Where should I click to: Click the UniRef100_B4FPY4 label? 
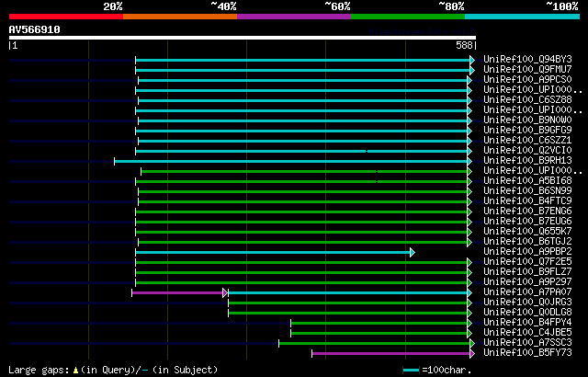point(527,323)
